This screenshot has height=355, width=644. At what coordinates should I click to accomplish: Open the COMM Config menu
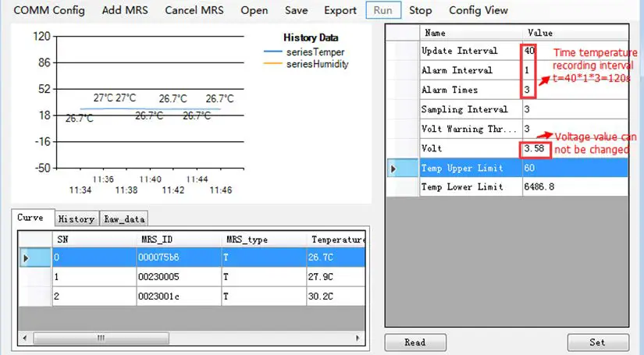tap(49, 10)
